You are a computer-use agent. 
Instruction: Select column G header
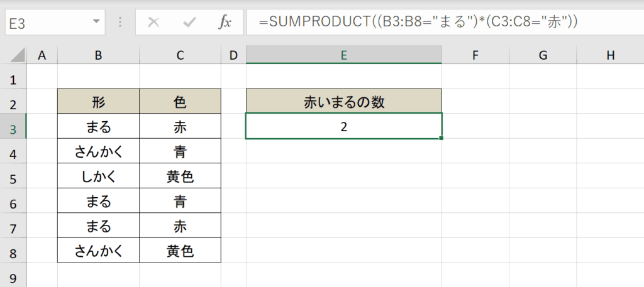pyautogui.click(x=543, y=55)
